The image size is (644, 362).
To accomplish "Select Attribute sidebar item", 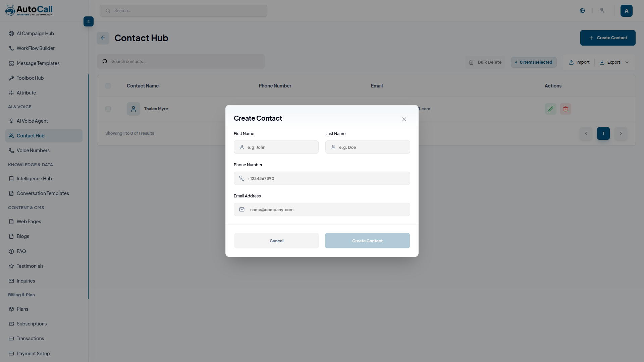I will pos(44,93).
